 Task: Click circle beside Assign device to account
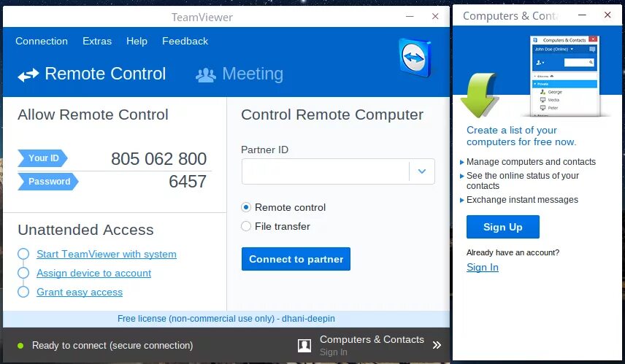(x=23, y=273)
